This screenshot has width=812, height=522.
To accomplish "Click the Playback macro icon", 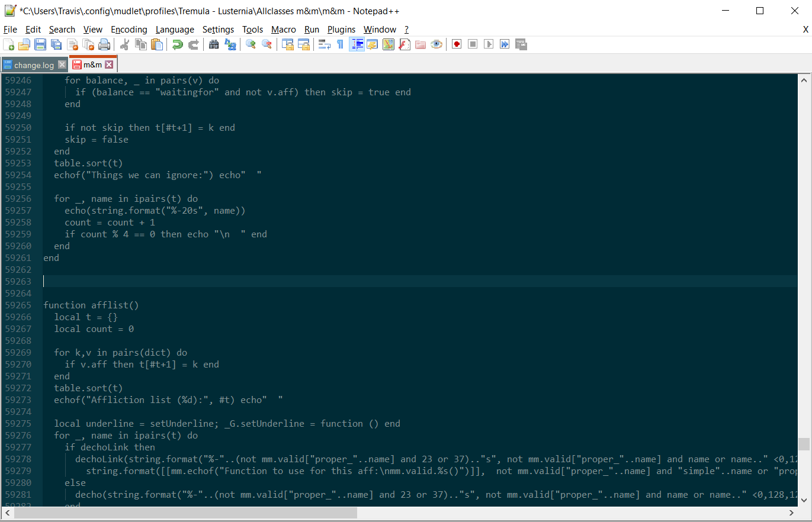I will (x=489, y=44).
